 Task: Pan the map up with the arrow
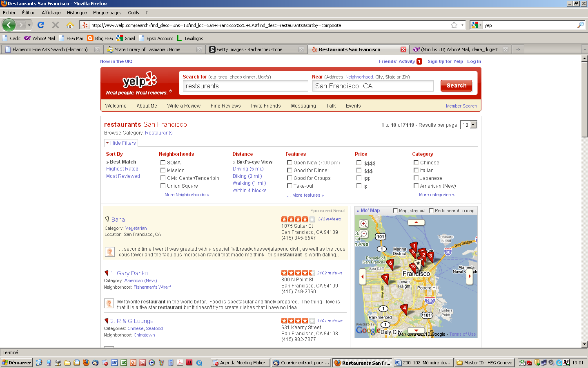point(416,222)
